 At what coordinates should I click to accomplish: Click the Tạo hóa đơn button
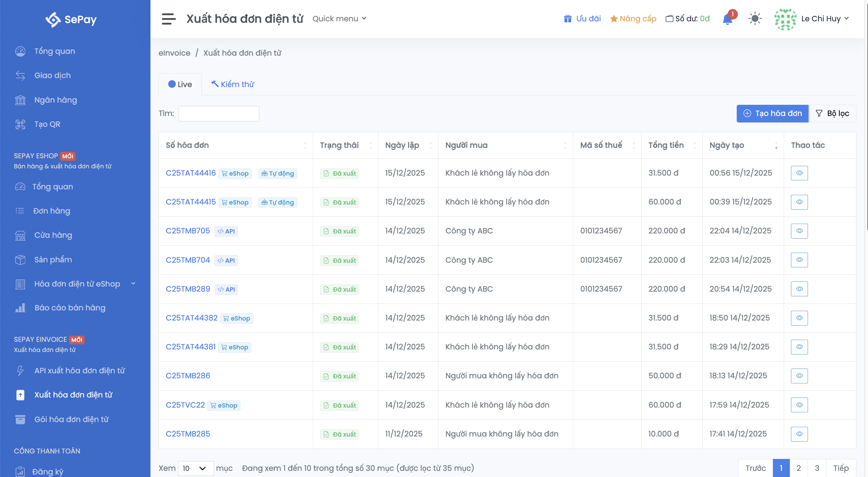773,114
